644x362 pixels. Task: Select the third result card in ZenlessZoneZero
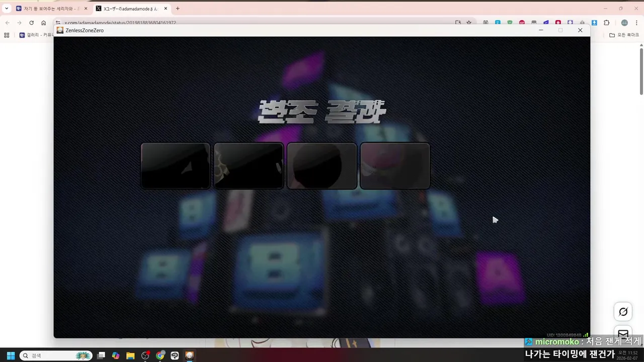322,166
